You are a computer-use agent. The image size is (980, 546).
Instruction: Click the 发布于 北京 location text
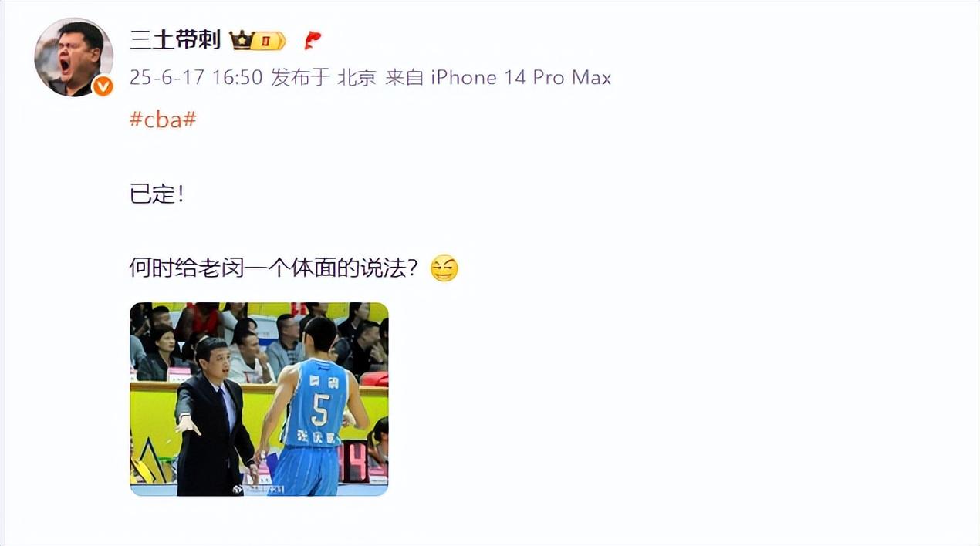coord(323,77)
